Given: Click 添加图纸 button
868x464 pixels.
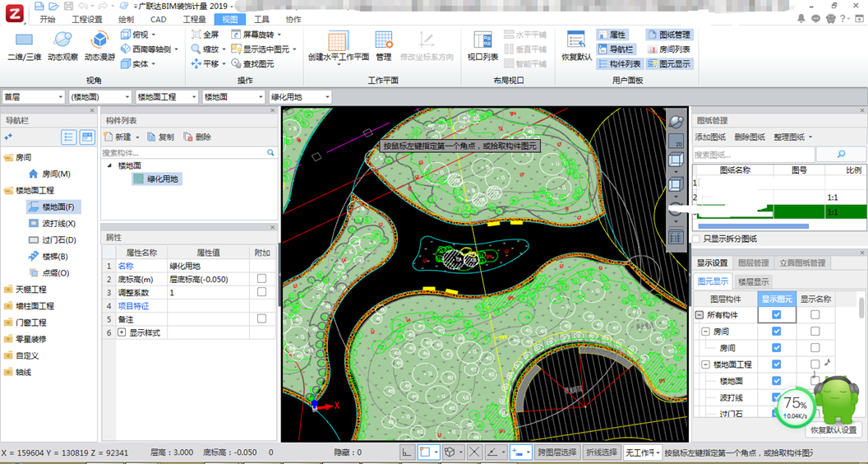Looking at the screenshot, I should (x=710, y=137).
